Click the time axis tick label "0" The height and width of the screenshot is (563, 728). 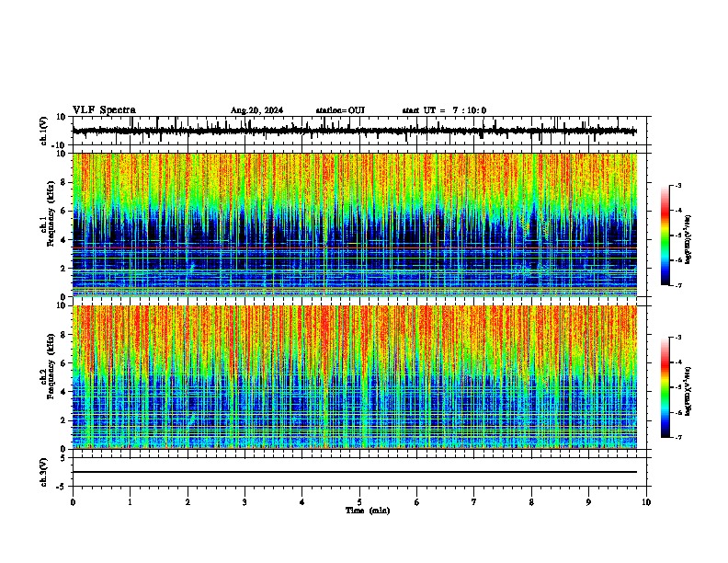tap(73, 502)
